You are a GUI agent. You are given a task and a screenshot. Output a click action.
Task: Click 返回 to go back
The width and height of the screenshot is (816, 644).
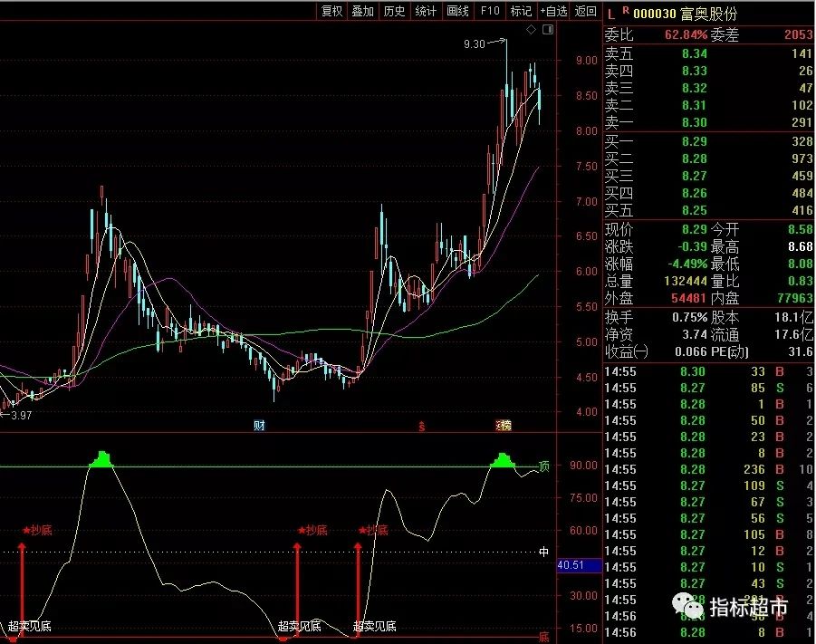point(585,11)
